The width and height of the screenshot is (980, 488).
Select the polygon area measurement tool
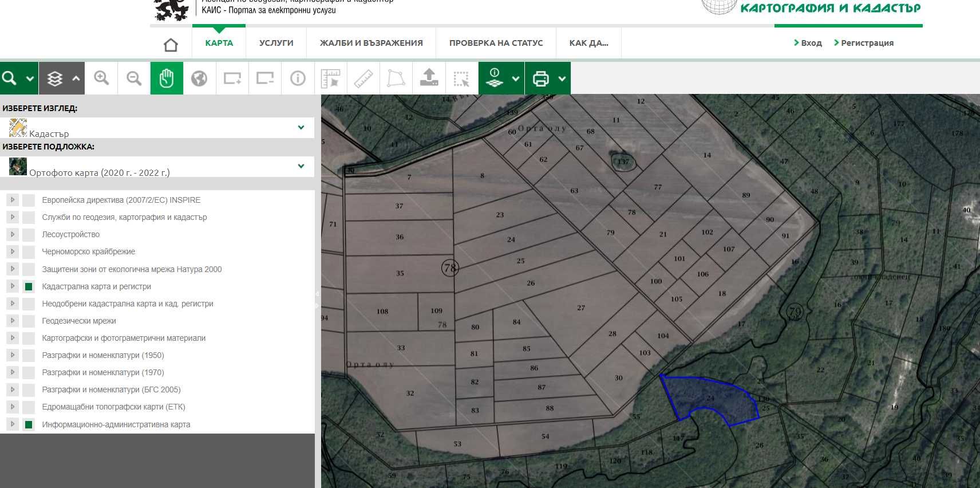tap(396, 78)
